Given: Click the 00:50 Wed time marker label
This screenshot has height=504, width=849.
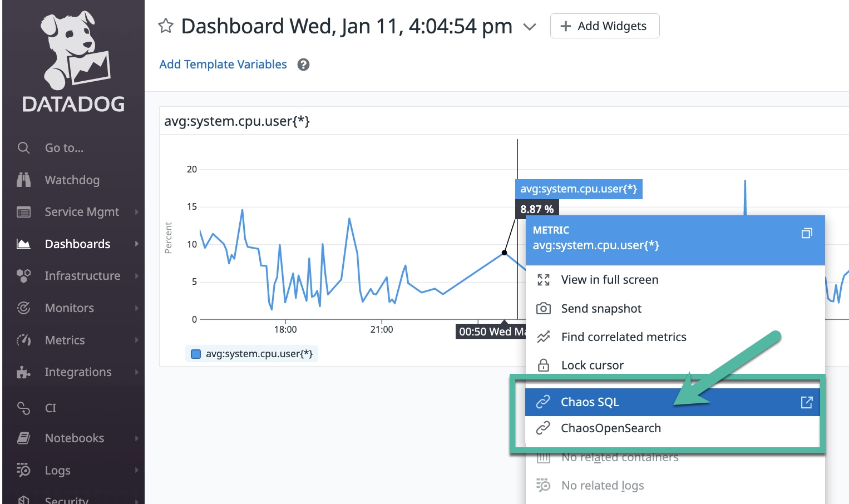Looking at the screenshot, I should tap(492, 332).
